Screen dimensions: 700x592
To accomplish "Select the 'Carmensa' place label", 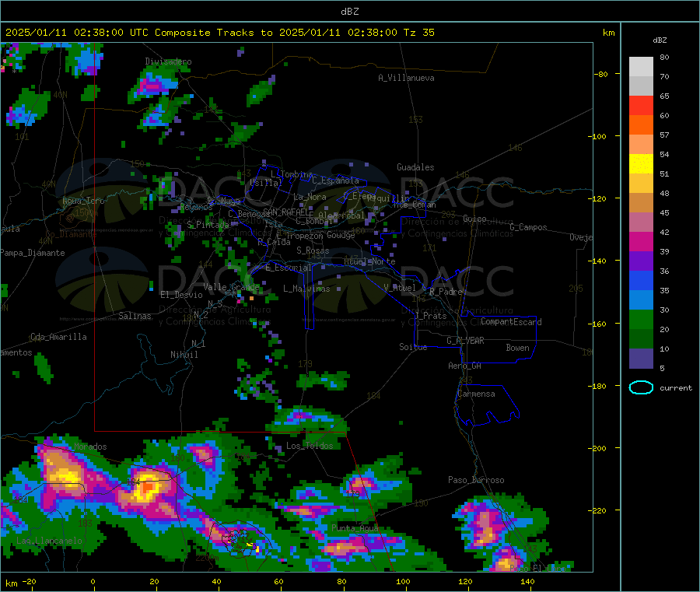I will 476,394.
